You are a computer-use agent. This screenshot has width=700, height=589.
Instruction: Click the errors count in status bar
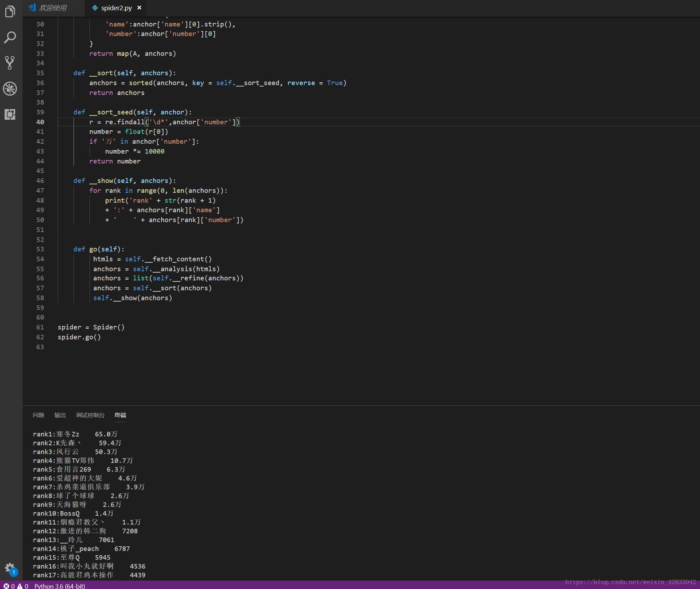point(9,586)
